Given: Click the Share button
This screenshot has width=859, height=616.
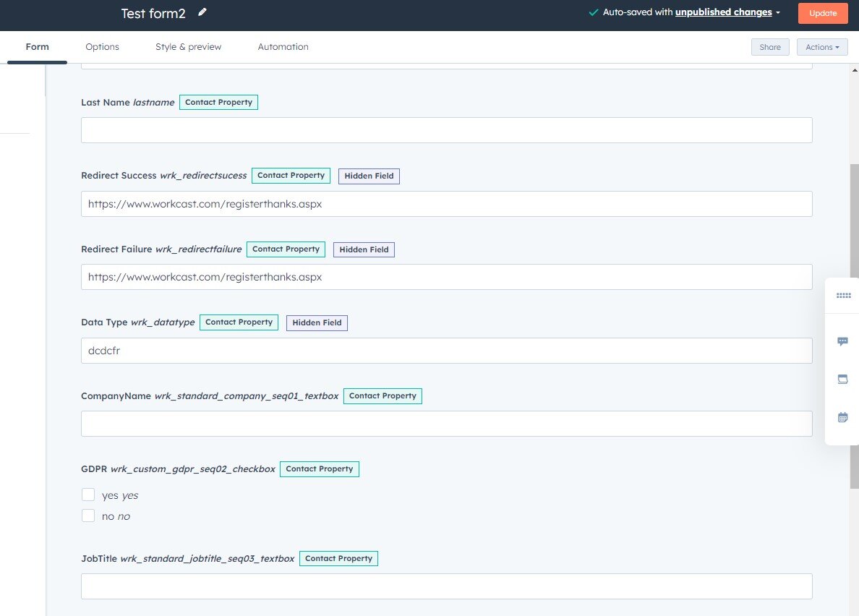Looking at the screenshot, I should point(770,47).
